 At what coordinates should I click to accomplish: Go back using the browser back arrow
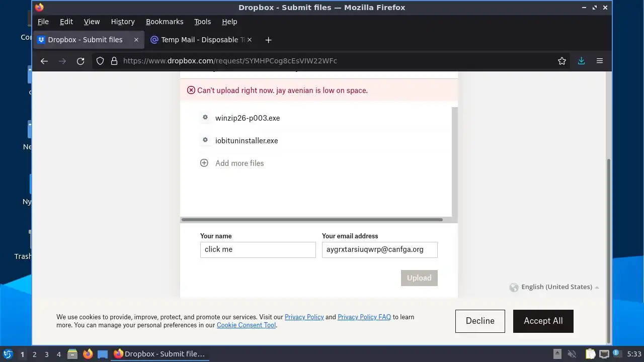click(44, 61)
